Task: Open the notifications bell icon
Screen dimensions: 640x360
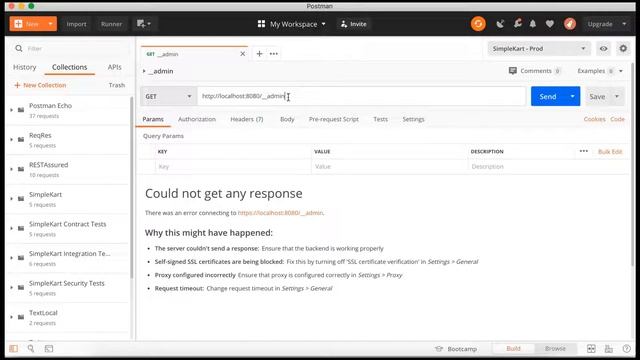Action: 533,24
